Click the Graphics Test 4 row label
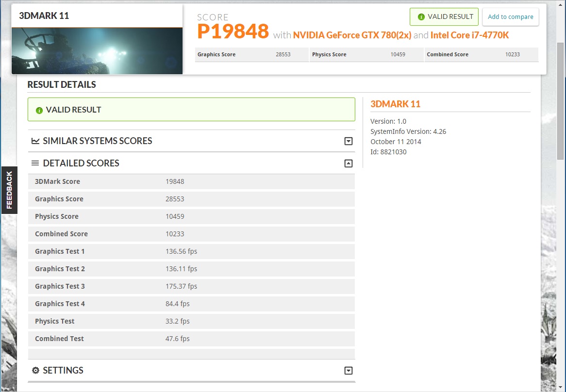The height and width of the screenshot is (392, 566). [60, 304]
